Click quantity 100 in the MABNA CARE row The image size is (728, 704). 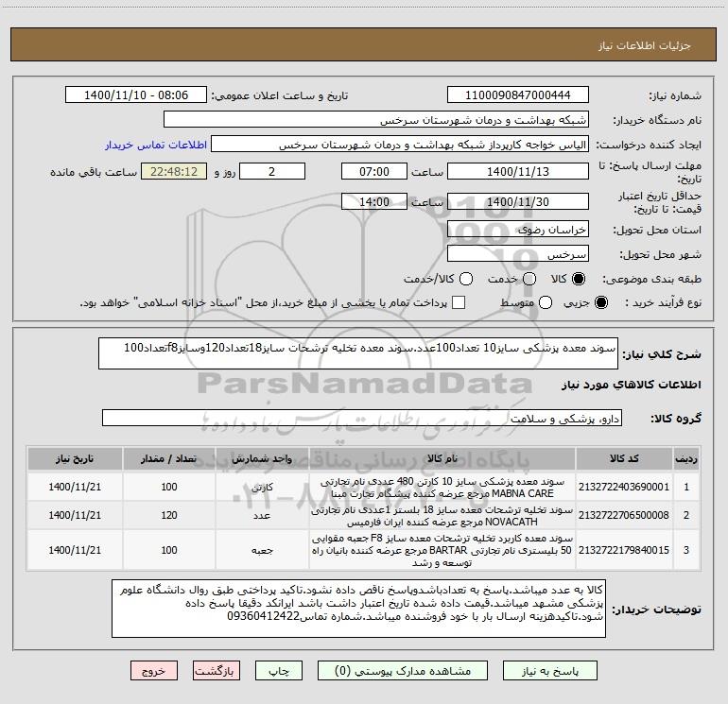[169, 487]
